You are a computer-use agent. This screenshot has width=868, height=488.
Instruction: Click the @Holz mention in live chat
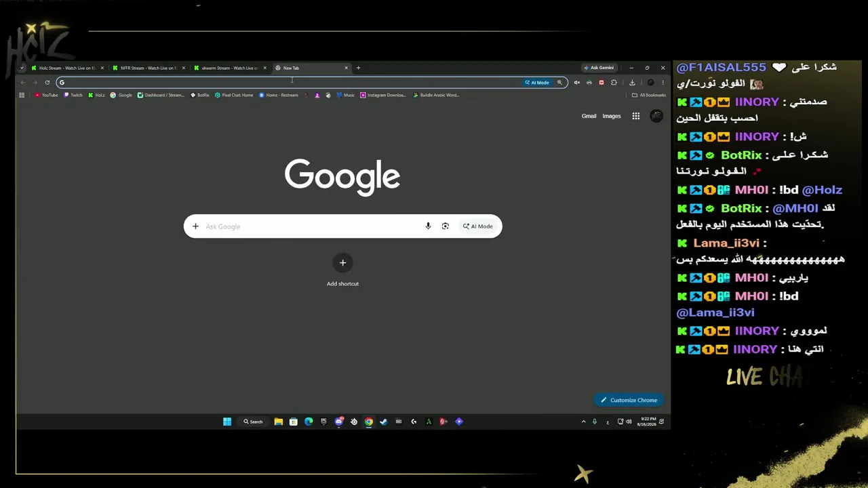pyautogui.click(x=821, y=190)
